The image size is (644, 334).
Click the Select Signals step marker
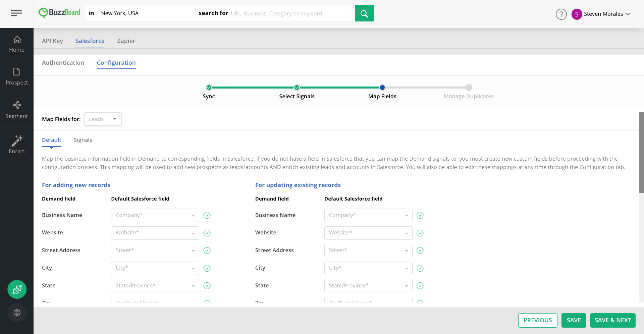(297, 88)
